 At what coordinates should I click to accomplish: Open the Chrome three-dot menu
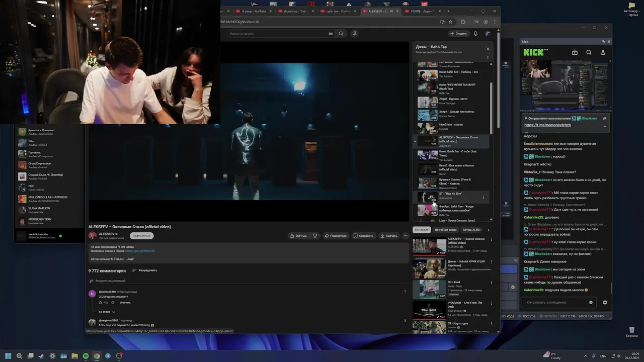tap(494, 22)
